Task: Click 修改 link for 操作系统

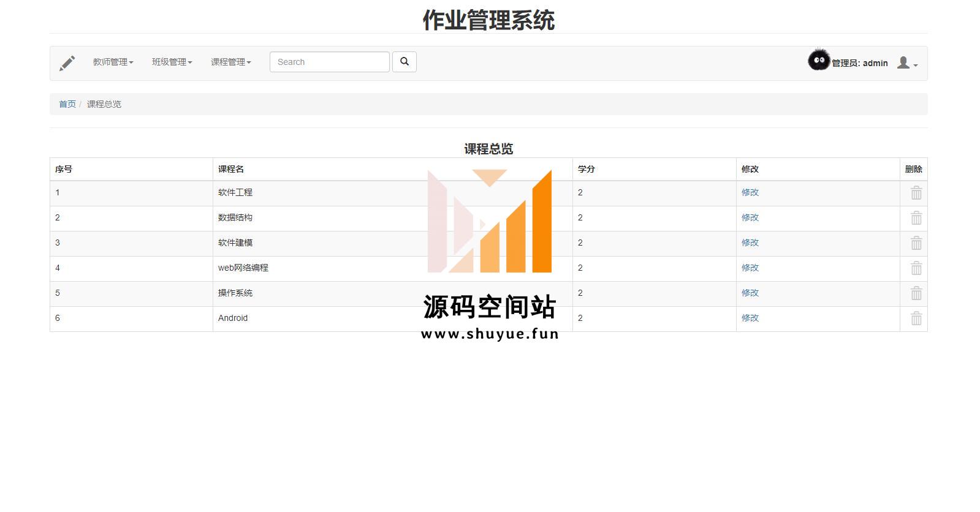Action: pyautogui.click(x=750, y=293)
